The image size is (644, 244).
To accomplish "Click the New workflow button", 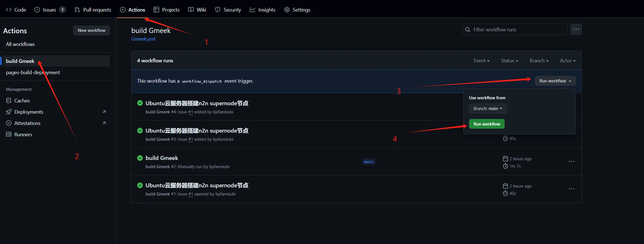I will [92, 30].
